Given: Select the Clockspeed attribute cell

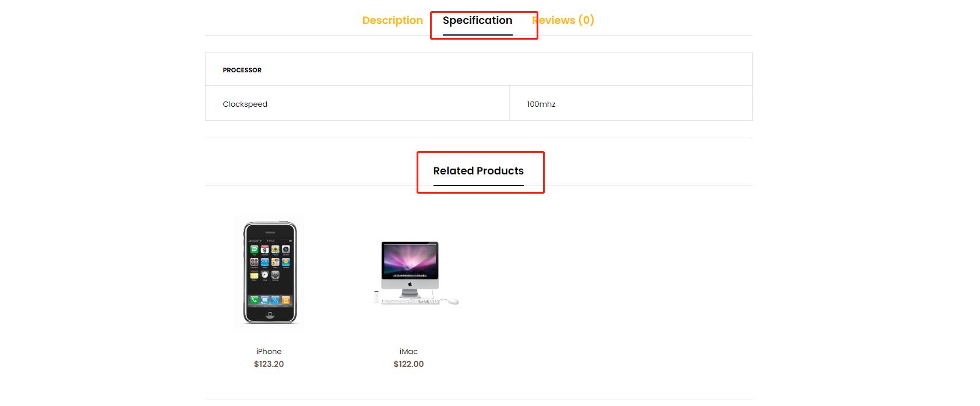Looking at the screenshot, I should pos(245,104).
